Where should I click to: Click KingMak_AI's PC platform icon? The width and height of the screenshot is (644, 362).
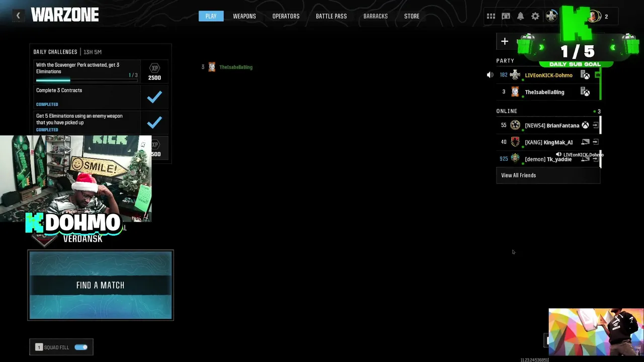tap(585, 142)
